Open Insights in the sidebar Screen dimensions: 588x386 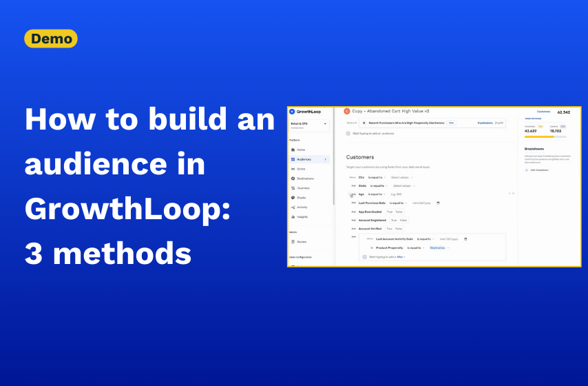click(302, 217)
